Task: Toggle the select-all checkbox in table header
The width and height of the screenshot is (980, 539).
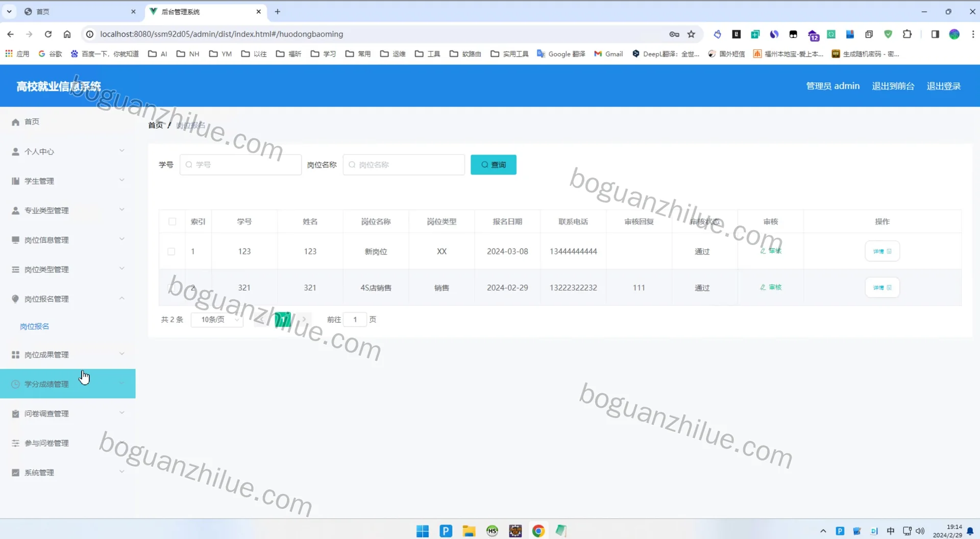Action: click(172, 222)
